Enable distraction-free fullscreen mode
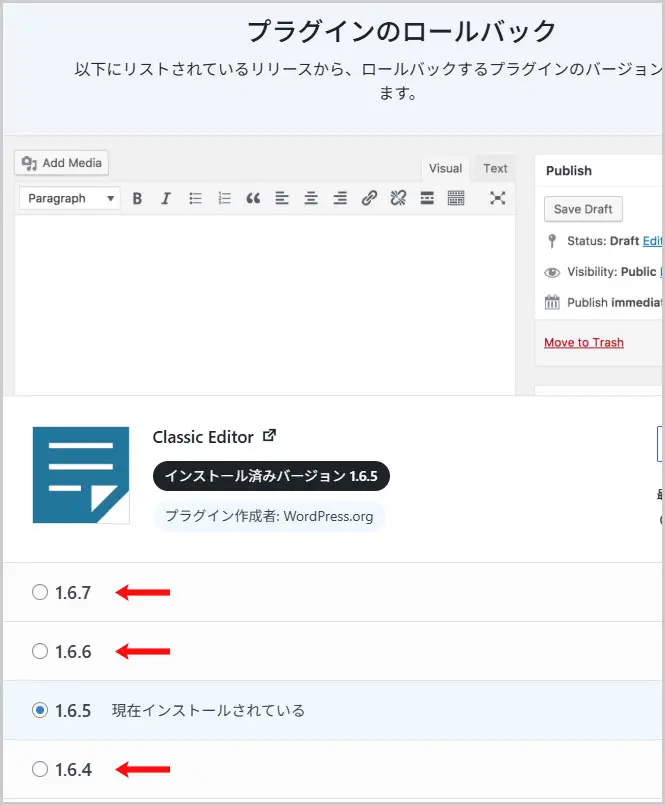Image resolution: width=665 pixels, height=805 pixels. click(497, 198)
